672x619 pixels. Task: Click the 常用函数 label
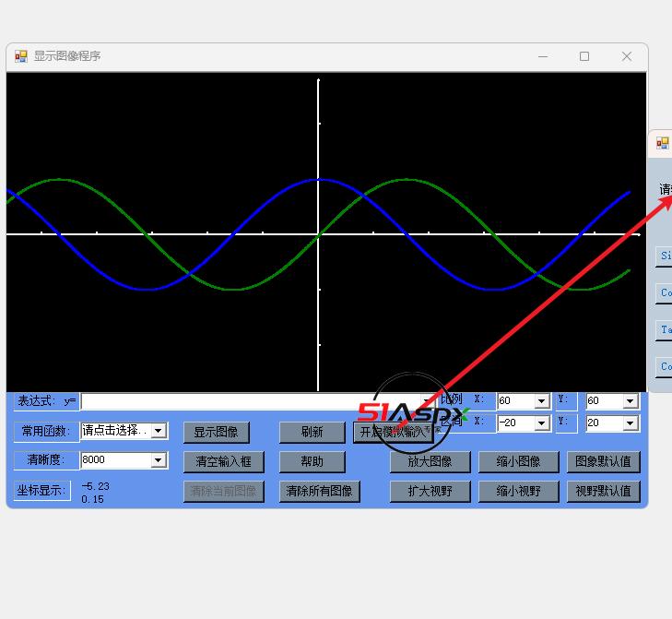(46, 431)
